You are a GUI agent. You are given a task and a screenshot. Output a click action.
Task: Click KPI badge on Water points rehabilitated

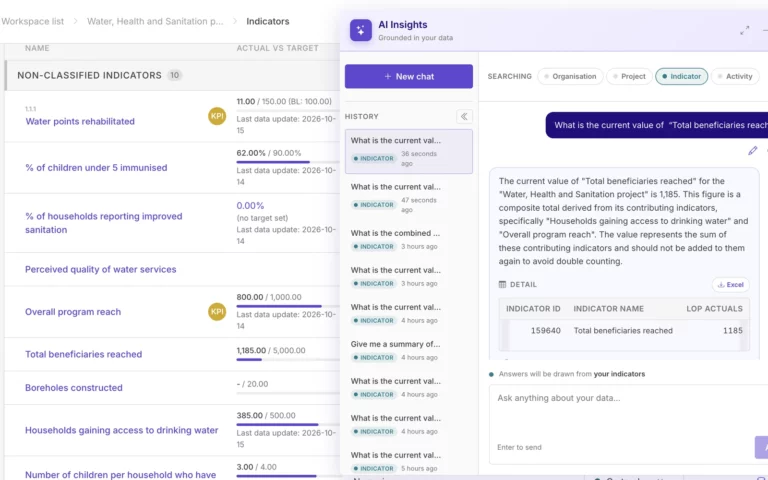[217, 116]
